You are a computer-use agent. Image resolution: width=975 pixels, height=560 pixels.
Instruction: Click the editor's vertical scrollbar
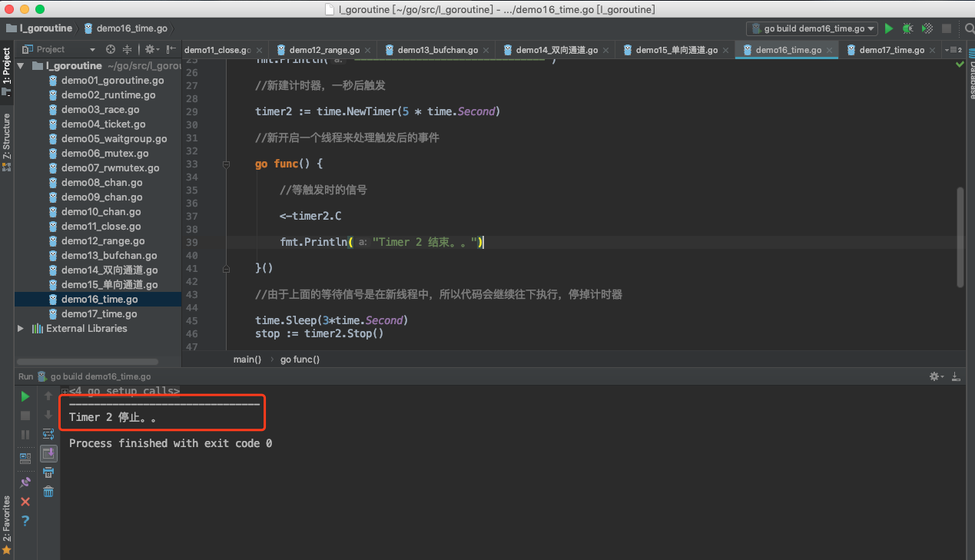click(960, 237)
